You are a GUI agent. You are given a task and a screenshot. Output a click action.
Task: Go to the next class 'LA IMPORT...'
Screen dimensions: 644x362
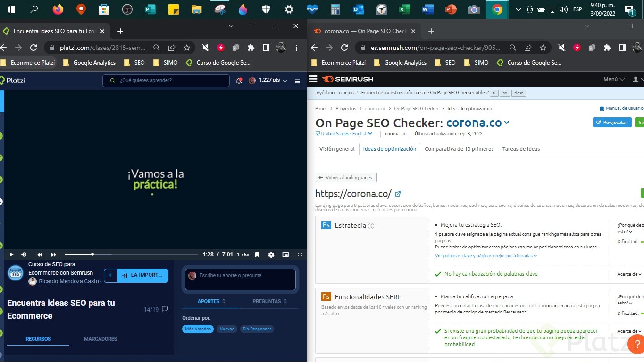[142, 275]
